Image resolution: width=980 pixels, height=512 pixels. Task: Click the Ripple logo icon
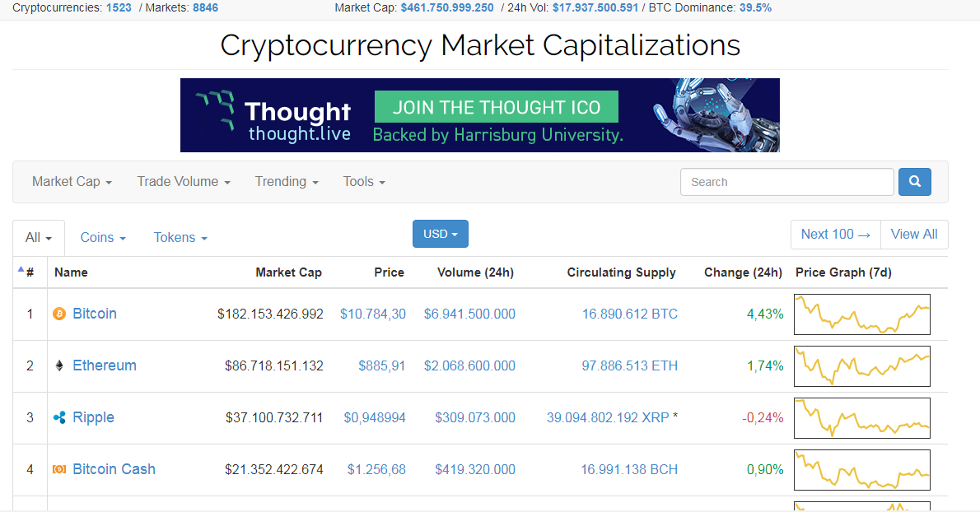[x=58, y=417]
